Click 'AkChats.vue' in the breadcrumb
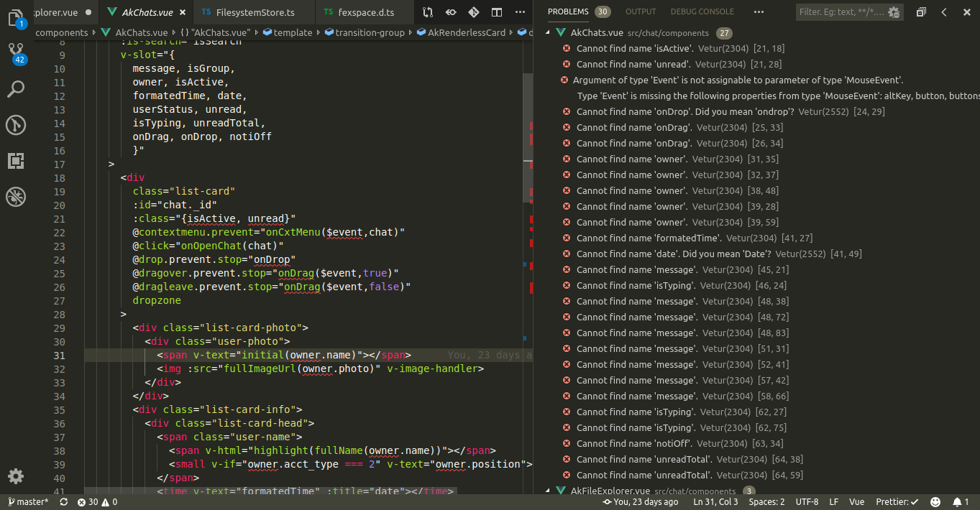980x510 pixels. tap(136, 32)
